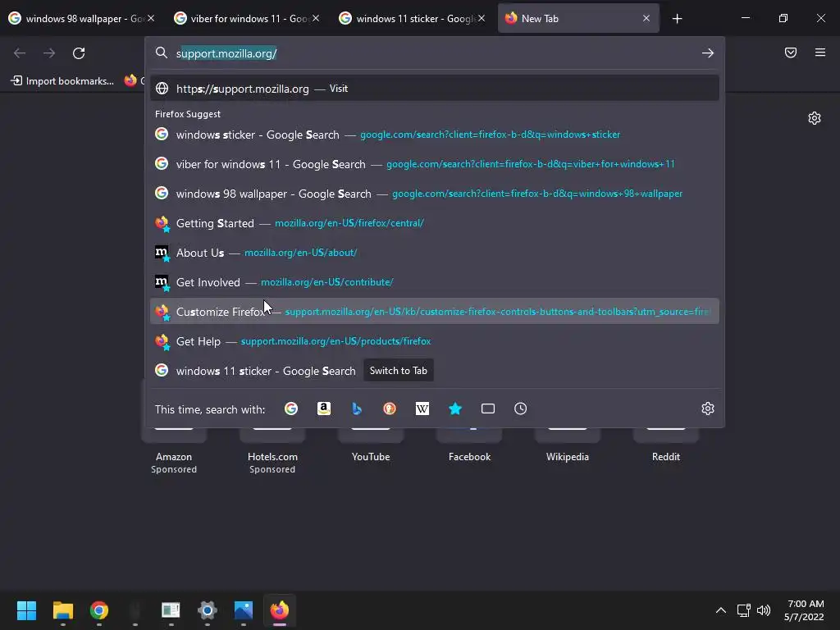The height and width of the screenshot is (630, 840).
Task: Click the Switch to Tab button
Action: click(x=399, y=371)
